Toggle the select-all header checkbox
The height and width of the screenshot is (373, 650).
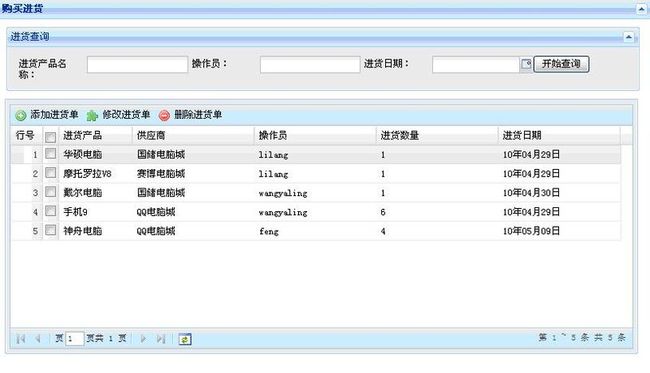(x=50, y=137)
